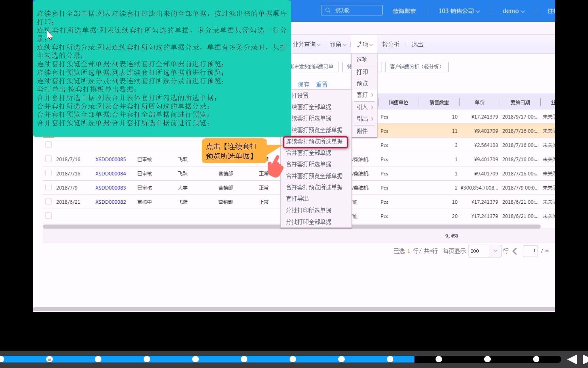Image resolution: width=588 pixels, height=368 pixels.
Task: Tick the checkbox for order XSDD000085
Action: click(49, 159)
